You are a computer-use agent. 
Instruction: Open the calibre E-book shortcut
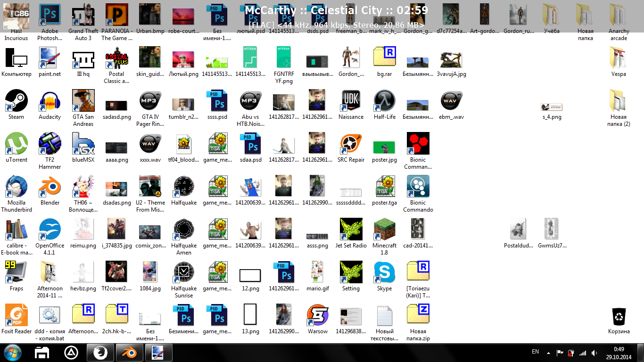click(17, 230)
